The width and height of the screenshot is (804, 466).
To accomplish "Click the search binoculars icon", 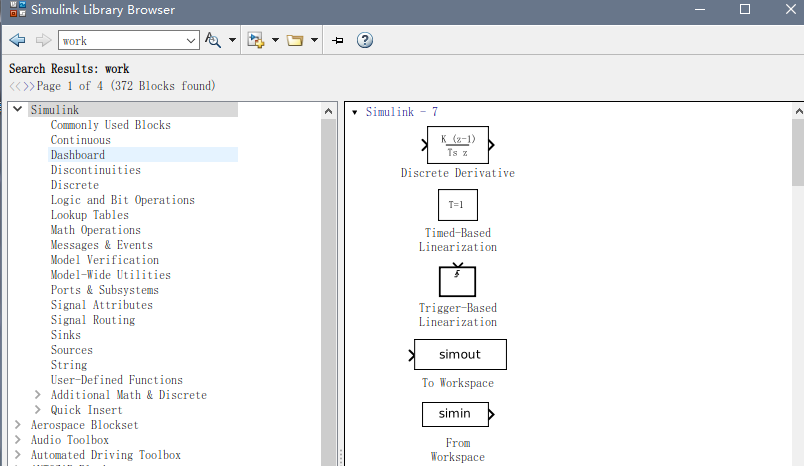I will coord(213,40).
